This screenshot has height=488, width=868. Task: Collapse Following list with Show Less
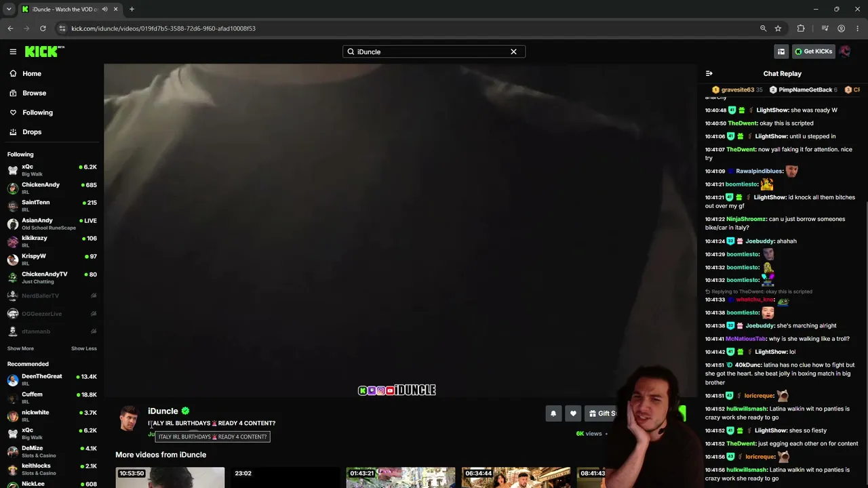click(84, 348)
